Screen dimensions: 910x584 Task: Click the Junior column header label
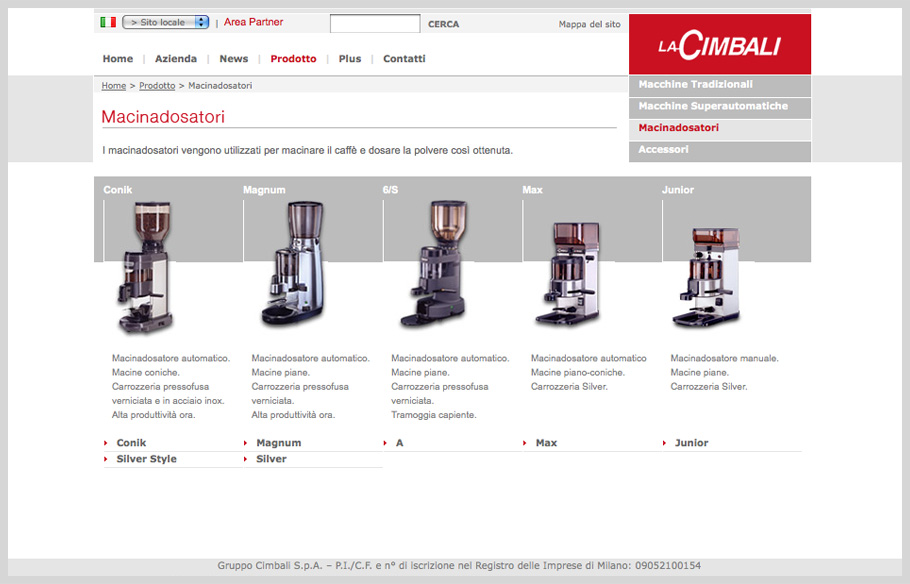coord(678,190)
